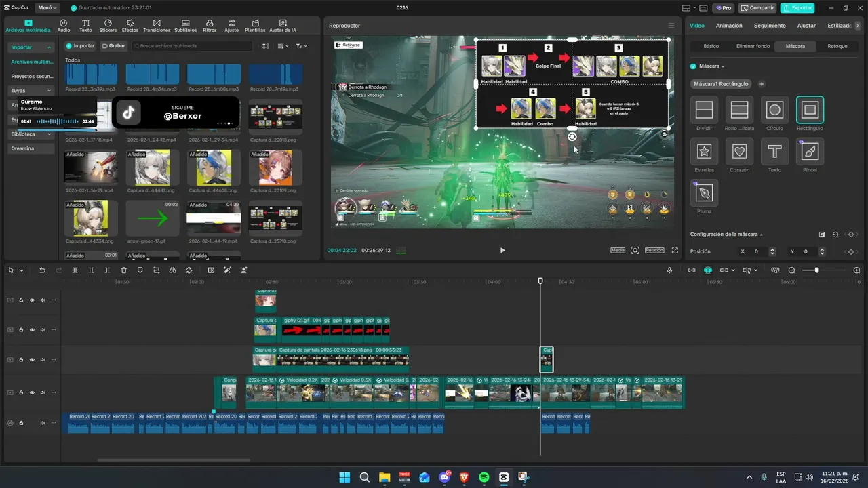Open Spotify from the Windows taskbar

484,477
